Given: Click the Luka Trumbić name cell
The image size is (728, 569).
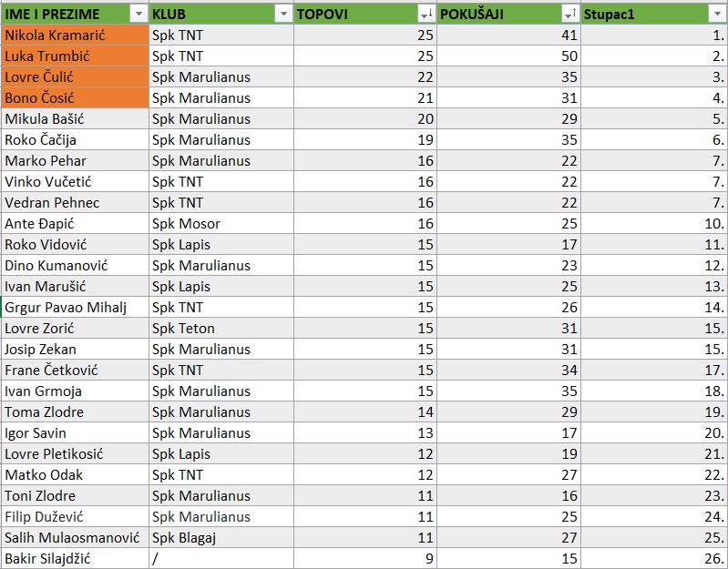Looking at the screenshot, I should (74, 56).
